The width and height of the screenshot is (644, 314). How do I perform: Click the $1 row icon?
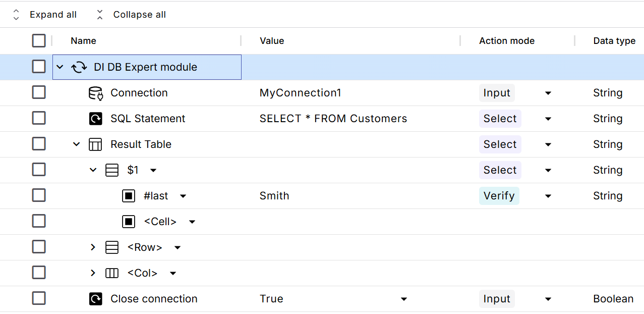tap(112, 170)
